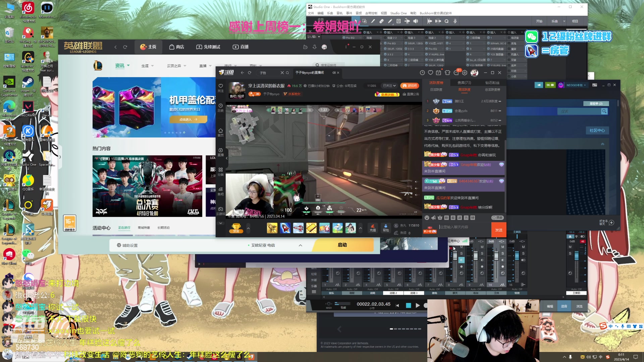The height and width of the screenshot is (362, 644).
Task: Click the emoji face icon in Douyu chat
Action: click(427, 218)
